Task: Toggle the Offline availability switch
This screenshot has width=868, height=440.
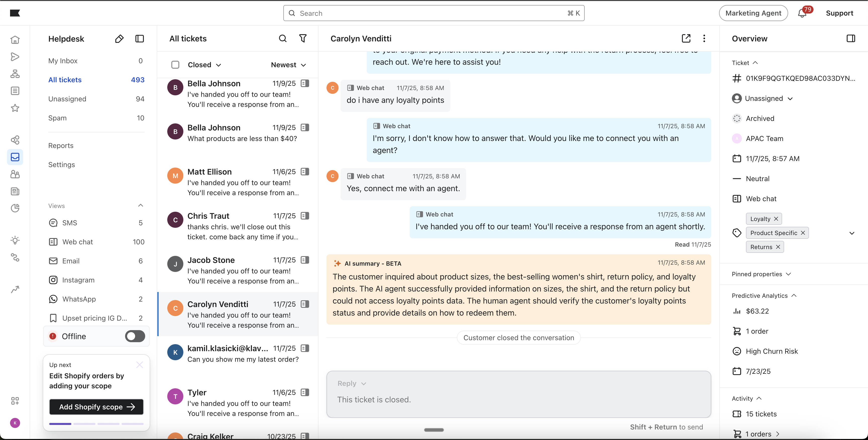Action: click(135, 336)
